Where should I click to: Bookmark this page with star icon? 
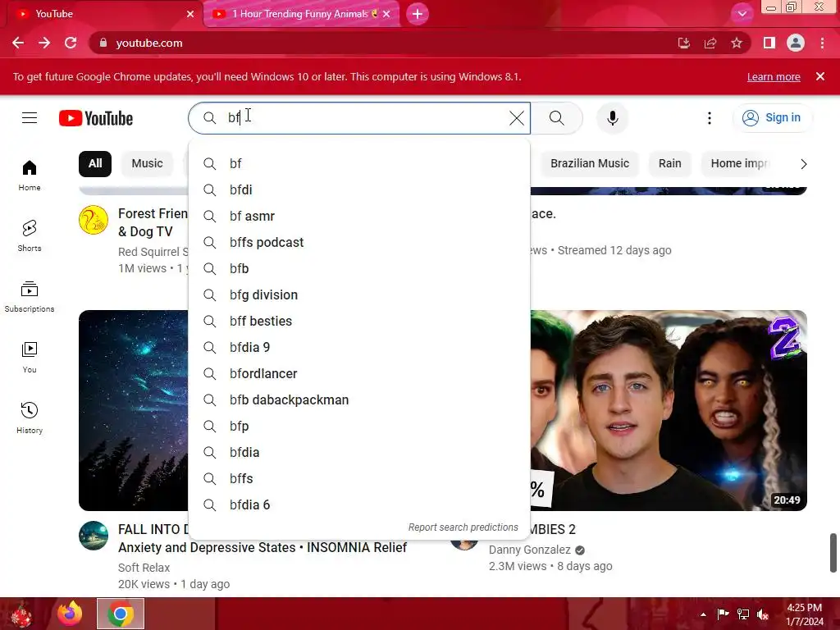(x=737, y=43)
